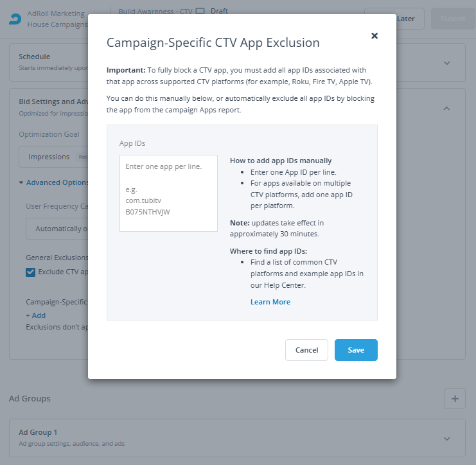Collapse the Advanced Options triangle
This screenshot has width=476, height=465.
pos(21,182)
